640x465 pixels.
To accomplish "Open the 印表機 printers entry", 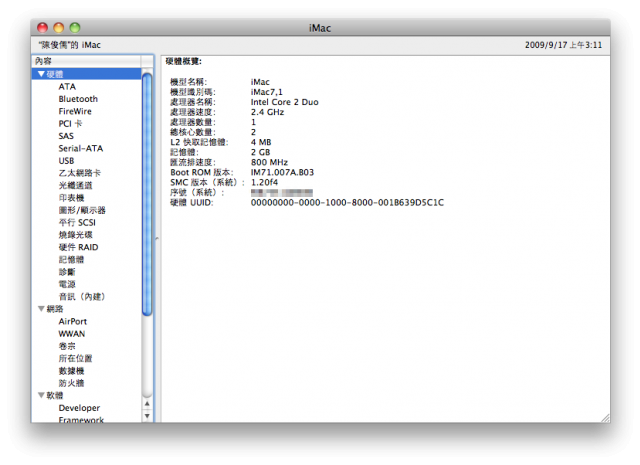I will (x=71, y=198).
